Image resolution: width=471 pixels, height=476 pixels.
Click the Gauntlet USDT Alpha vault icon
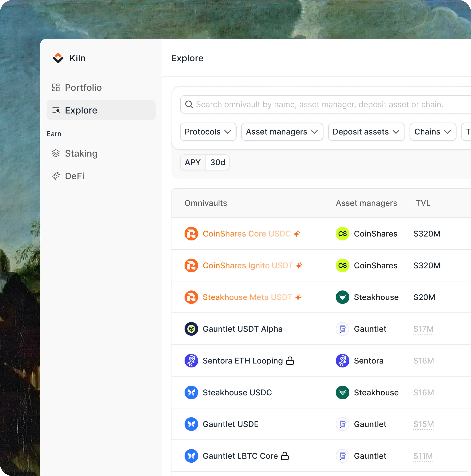pos(191,329)
